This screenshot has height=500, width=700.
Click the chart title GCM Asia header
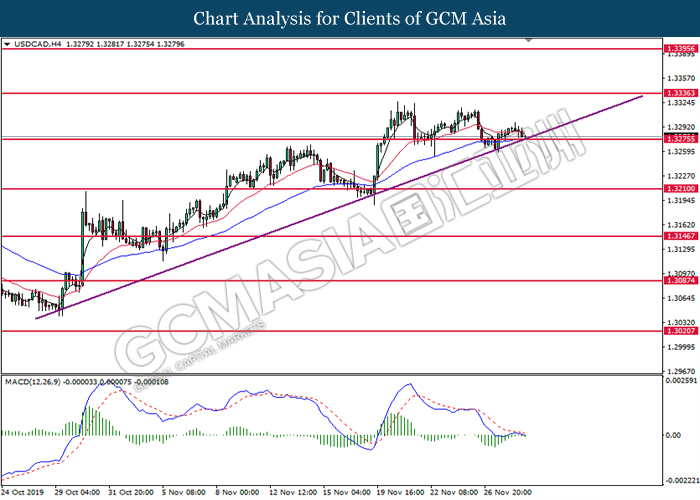[349, 18]
